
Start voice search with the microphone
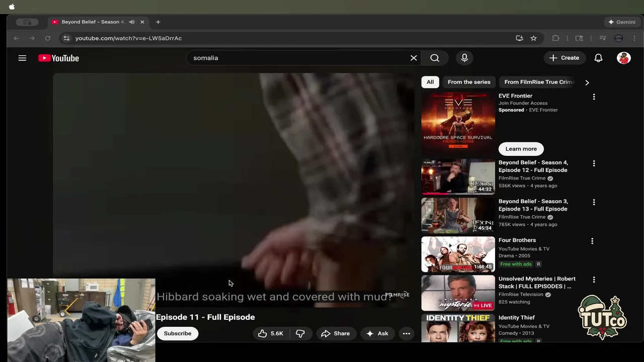(x=464, y=58)
